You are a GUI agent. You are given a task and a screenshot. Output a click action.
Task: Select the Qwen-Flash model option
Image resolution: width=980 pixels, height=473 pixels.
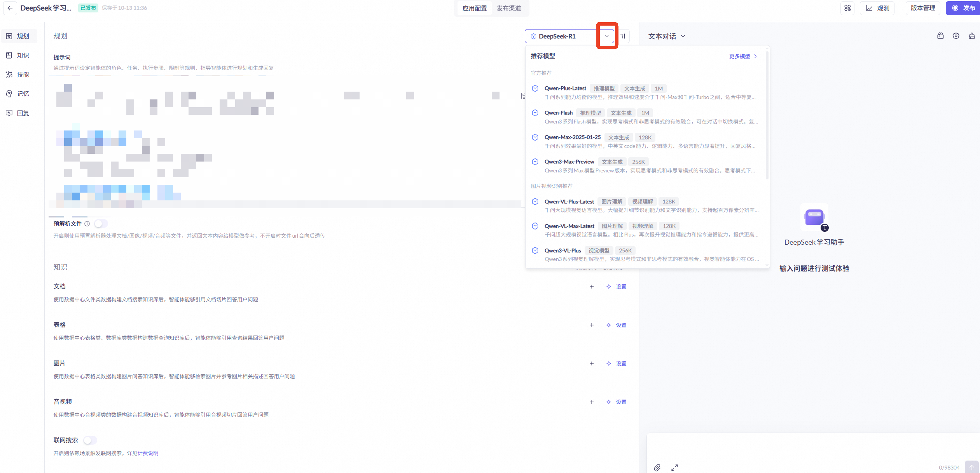[x=558, y=113]
